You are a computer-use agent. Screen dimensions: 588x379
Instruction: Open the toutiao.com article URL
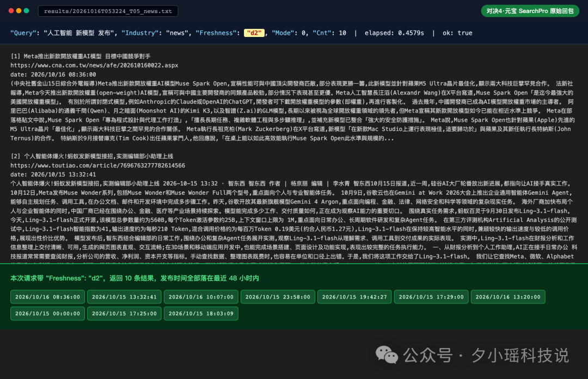point(97,165)
